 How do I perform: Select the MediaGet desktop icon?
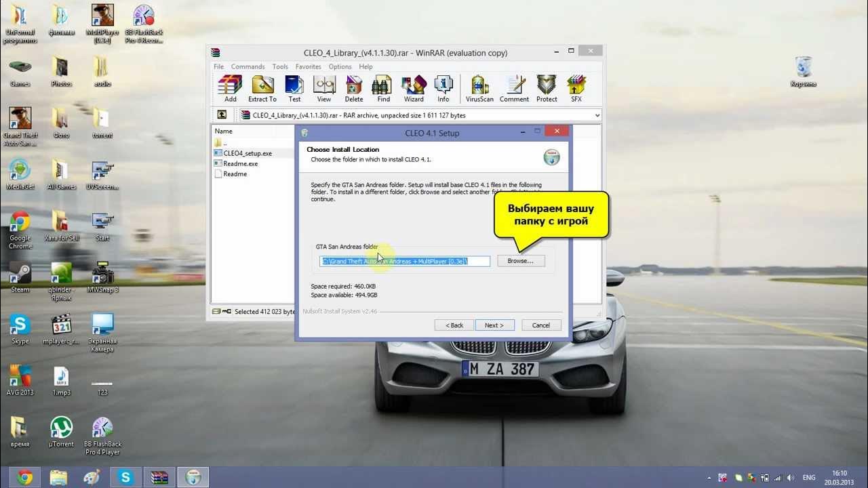[x=20, y=174]
